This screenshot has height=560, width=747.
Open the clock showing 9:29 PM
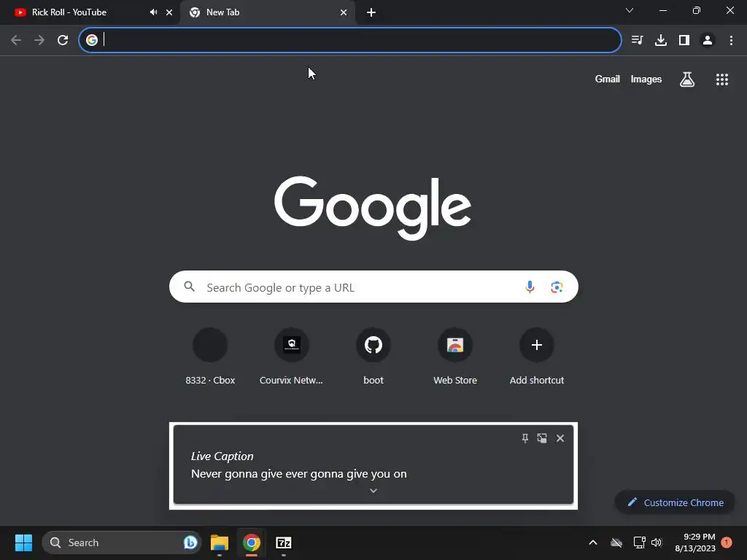695,542
